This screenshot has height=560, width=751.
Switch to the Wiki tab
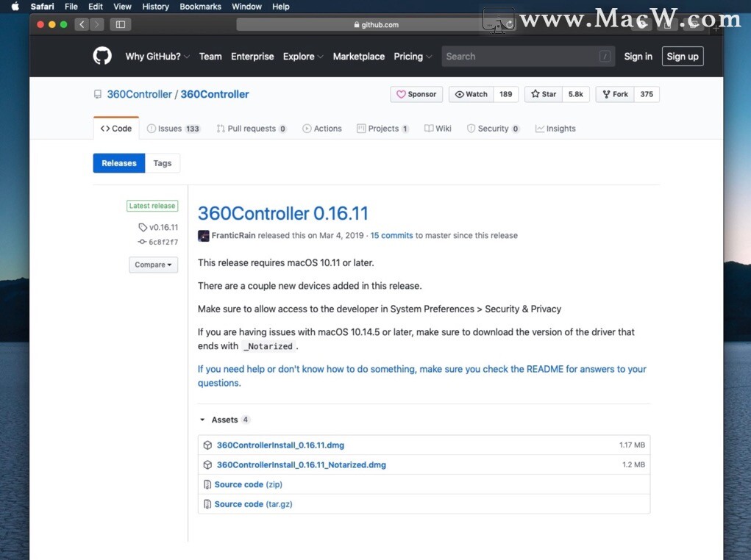pyautogui.click(x=438, y=129)
